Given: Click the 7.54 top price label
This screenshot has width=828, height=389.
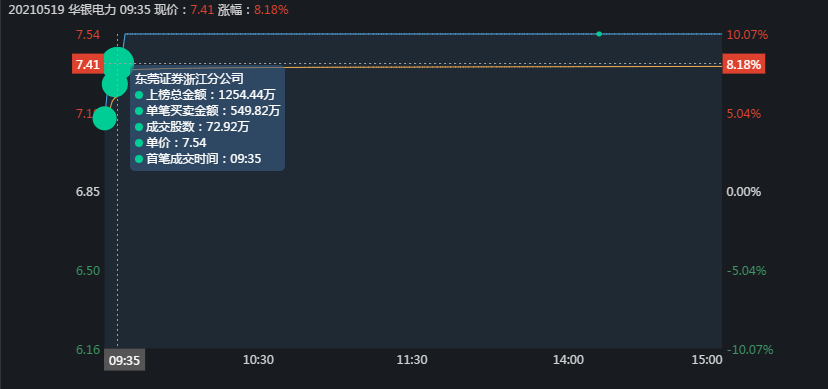Looking at the screenshot, I should pyautogui.click(x=88, y=35).
